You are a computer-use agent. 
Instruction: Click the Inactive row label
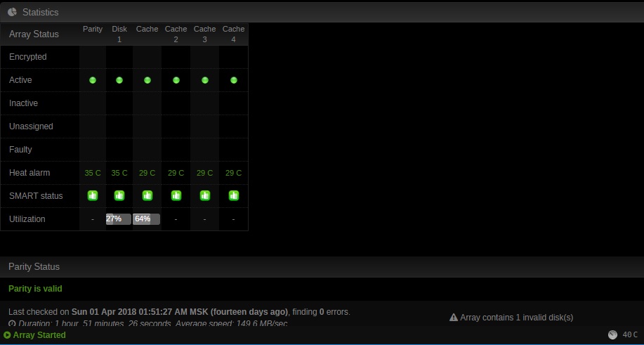[x=23, y=103]
